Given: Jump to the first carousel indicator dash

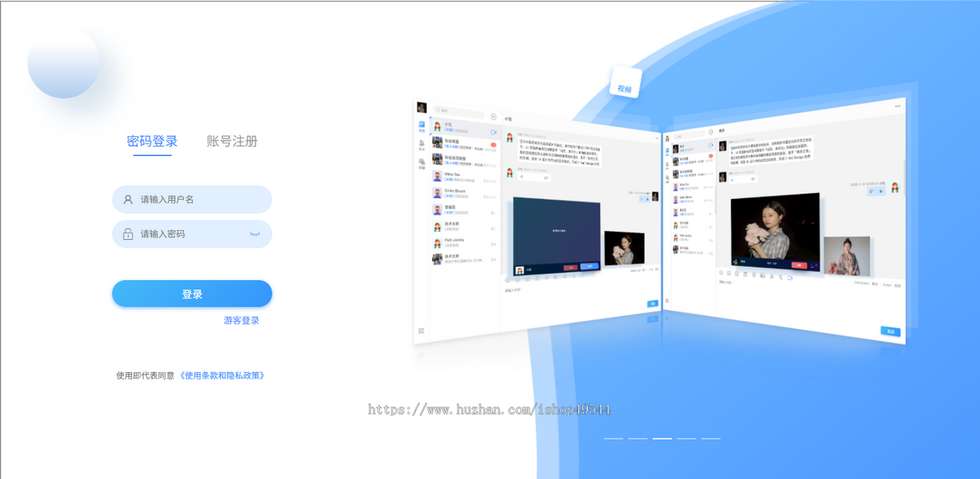Looking at the screenshot, I should (613, 439).
